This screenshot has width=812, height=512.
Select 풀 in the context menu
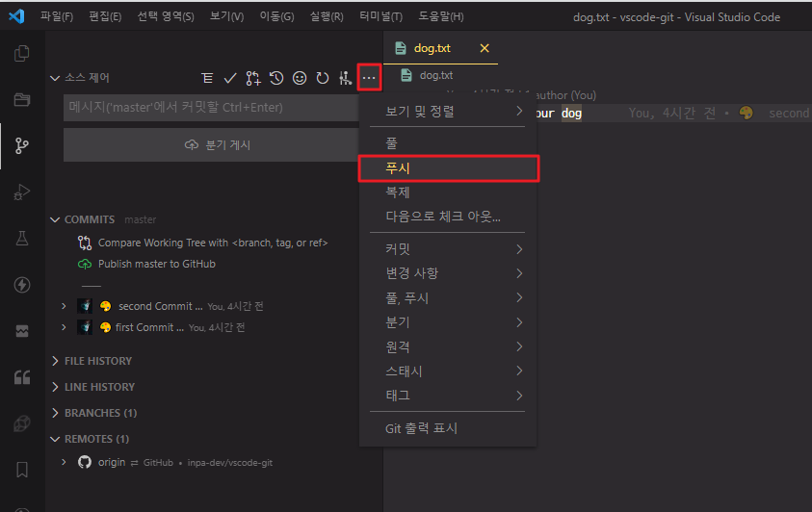pos(448,143)
